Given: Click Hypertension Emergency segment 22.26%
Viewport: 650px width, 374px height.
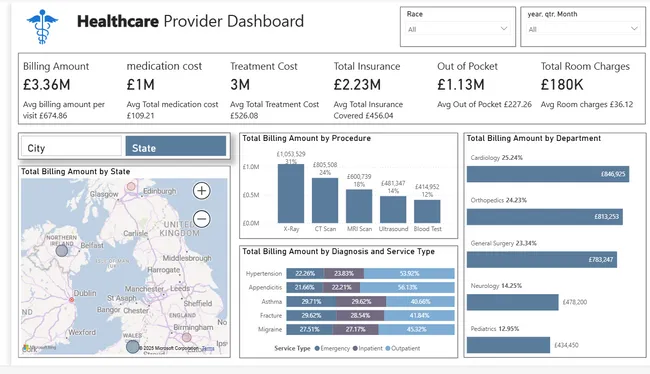Looking at the screenshot, I should tap(305, 274).
